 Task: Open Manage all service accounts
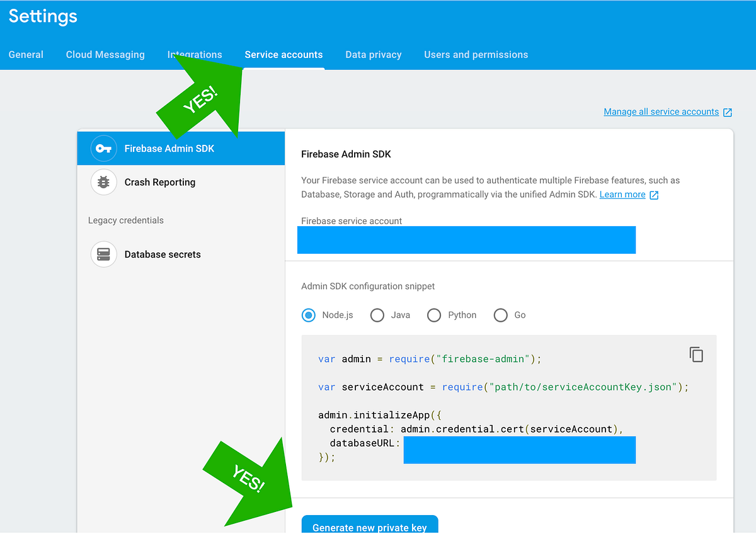660,111
